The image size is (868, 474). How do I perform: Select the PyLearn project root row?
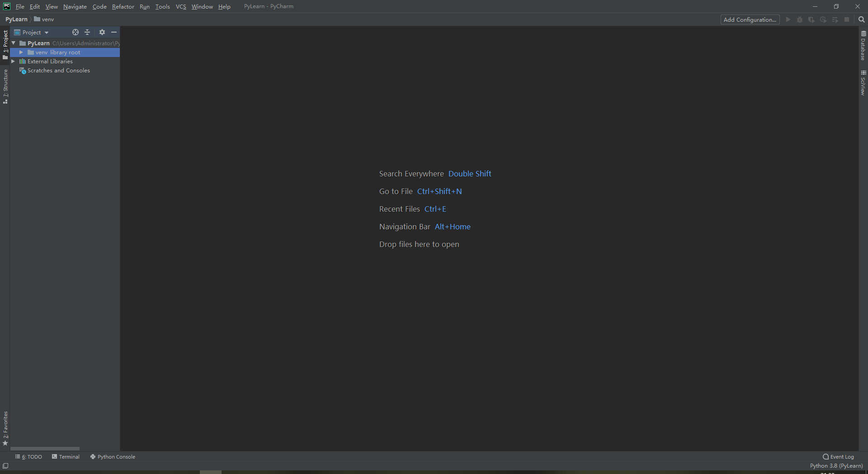pyautogui.click(x=65, y=43)
